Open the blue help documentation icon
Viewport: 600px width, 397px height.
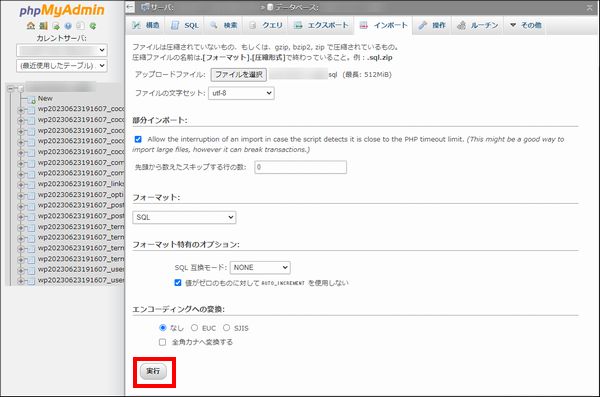[x=68, y=26]
